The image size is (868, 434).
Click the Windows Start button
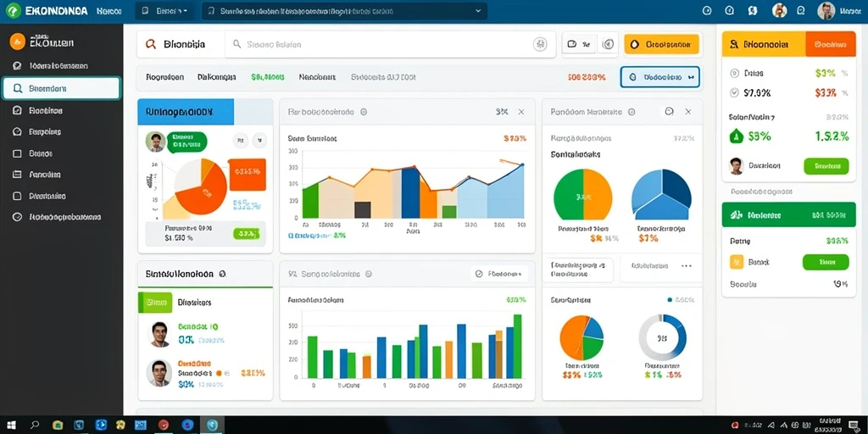point(11,426)
